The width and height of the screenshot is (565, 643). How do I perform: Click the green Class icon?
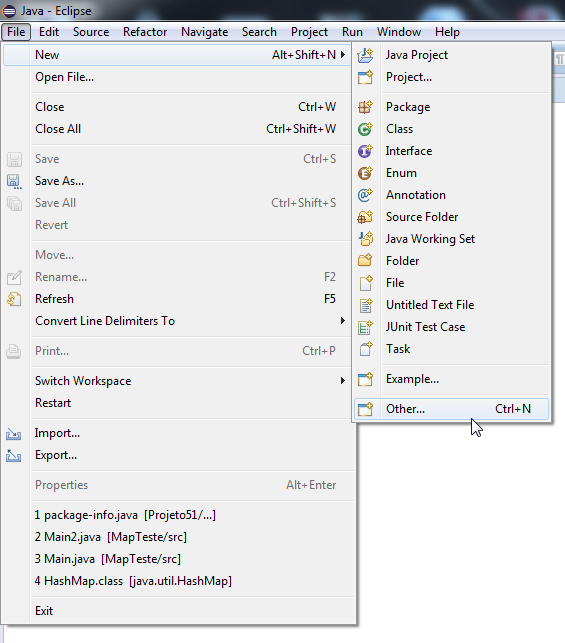pos(365,129)
